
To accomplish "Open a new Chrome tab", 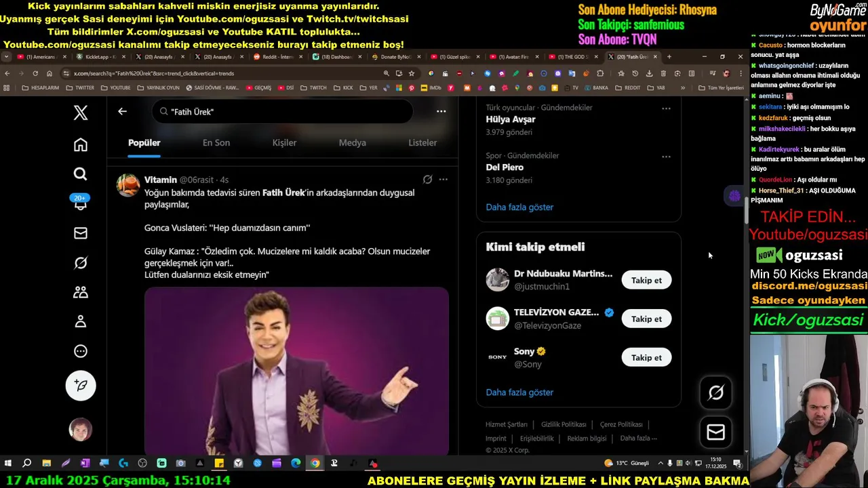I will coord(669,57).
